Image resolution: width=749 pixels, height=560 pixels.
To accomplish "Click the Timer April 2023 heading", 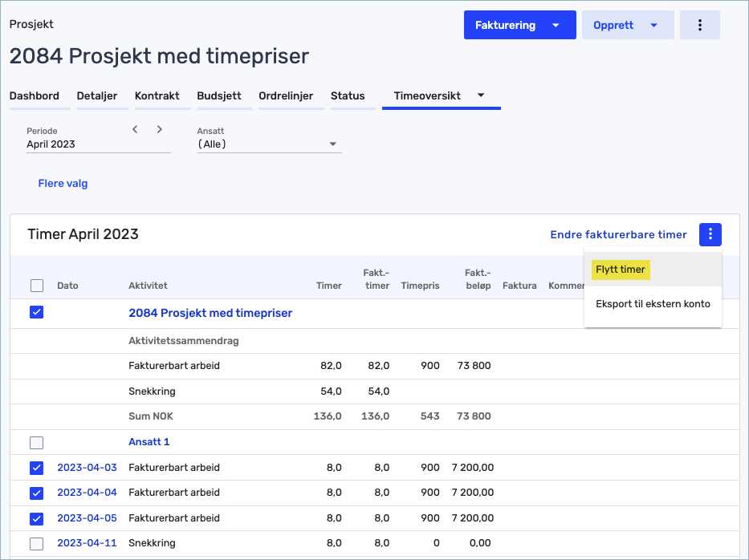I will click(83, 234).
